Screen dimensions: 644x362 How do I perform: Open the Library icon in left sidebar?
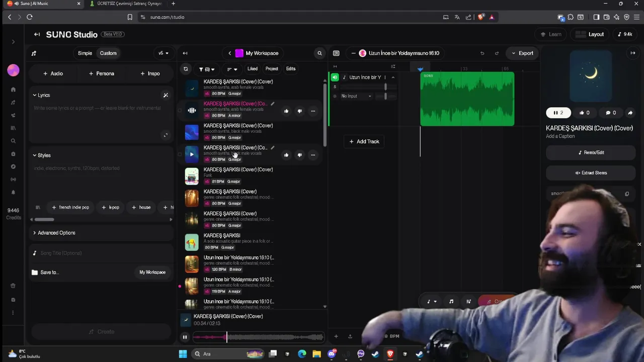click(13, 128)
